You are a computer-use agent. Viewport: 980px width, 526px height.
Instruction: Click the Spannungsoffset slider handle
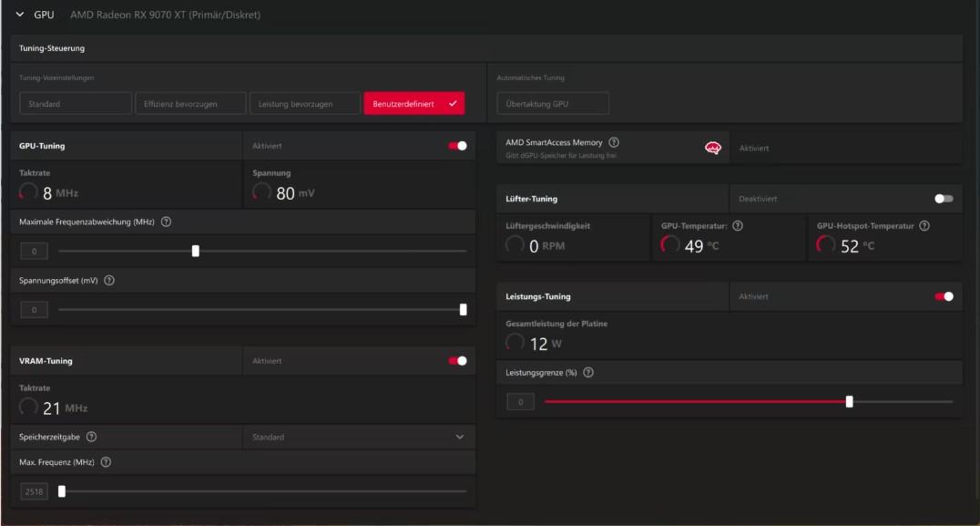(463, 310)
